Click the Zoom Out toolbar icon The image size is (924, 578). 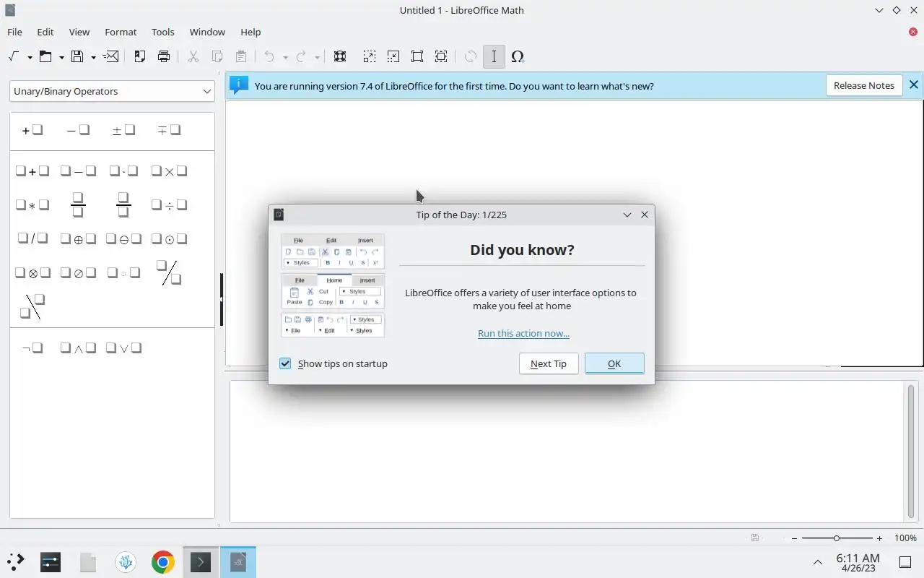click(393, 56)
